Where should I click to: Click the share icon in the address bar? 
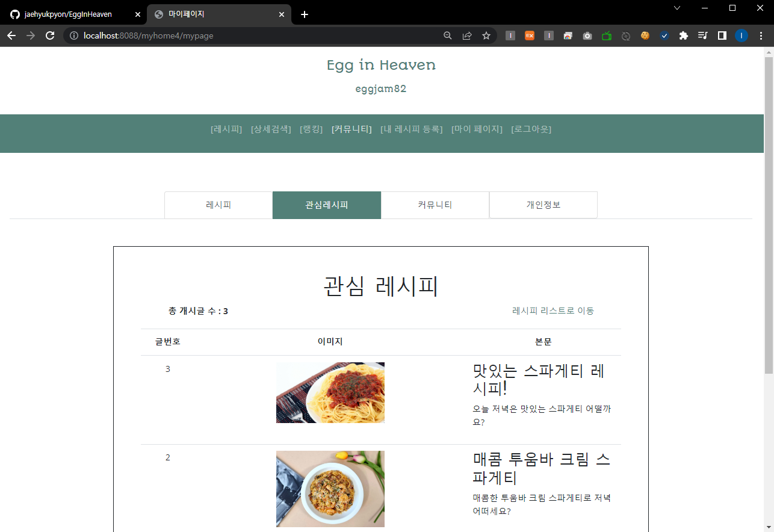click(x=467, y=36)
